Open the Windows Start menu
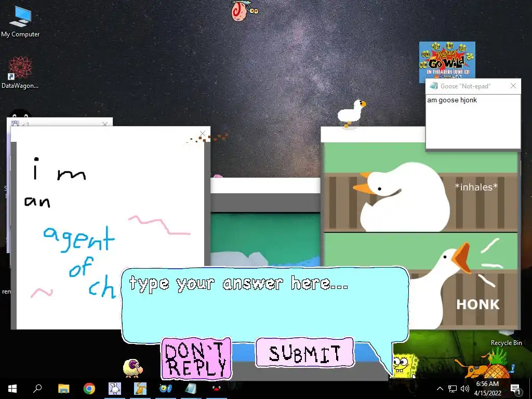This screenshot has height=399, width=532. coord(12,389)
